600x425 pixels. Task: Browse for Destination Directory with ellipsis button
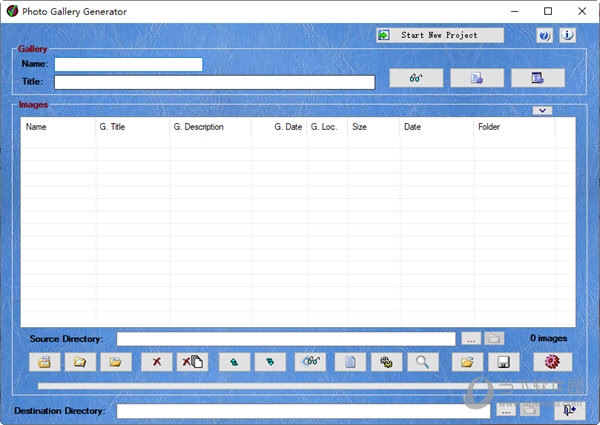click(506, 410)
